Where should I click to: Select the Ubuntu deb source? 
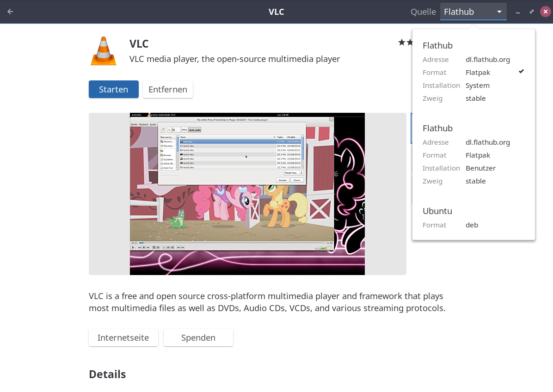tap(473, 219)
